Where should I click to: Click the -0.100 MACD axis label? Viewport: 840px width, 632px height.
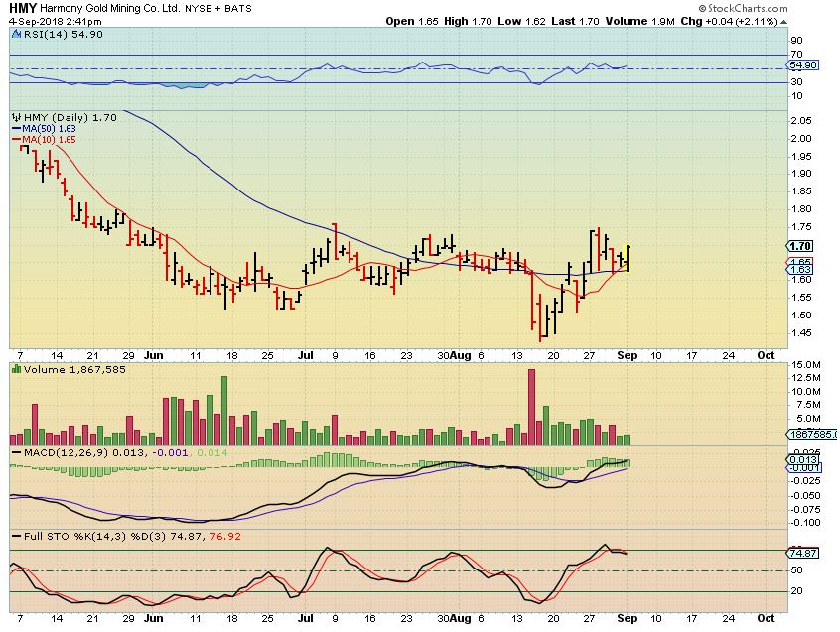pyautogui.click(x=806, y=523)
